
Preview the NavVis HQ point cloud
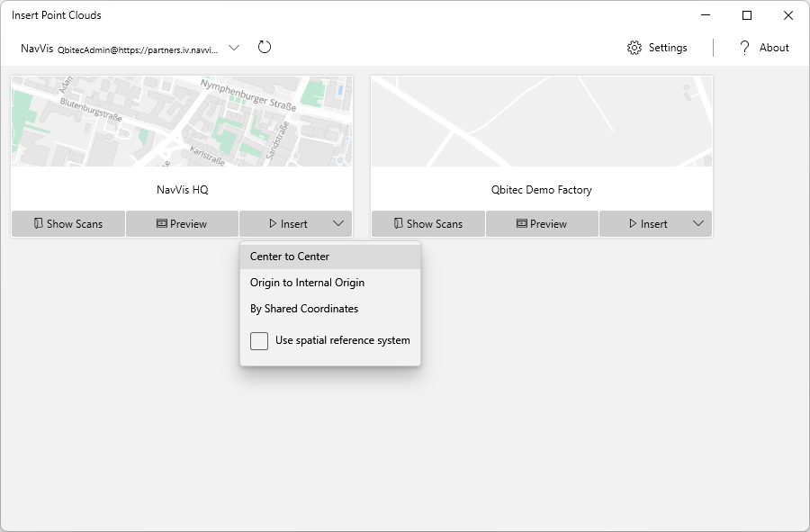[182, 223]
